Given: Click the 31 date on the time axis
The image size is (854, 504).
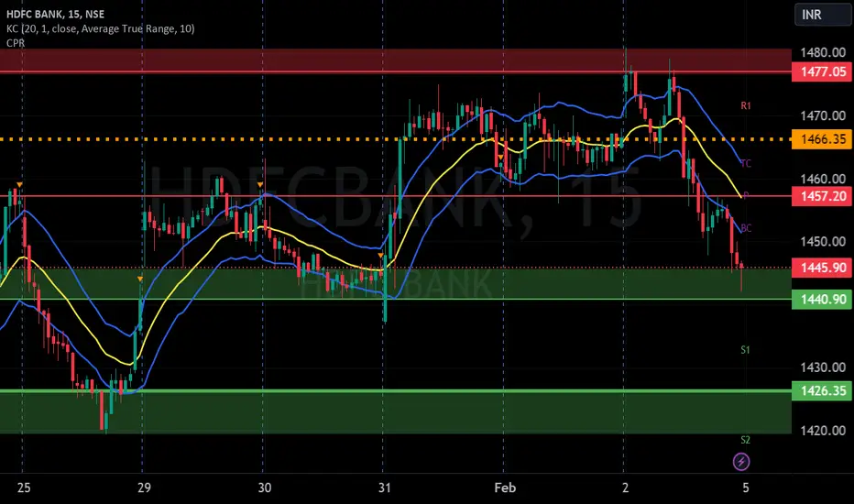Looking at the screenshot, I should pyautogui.click(x=385, y=488).
